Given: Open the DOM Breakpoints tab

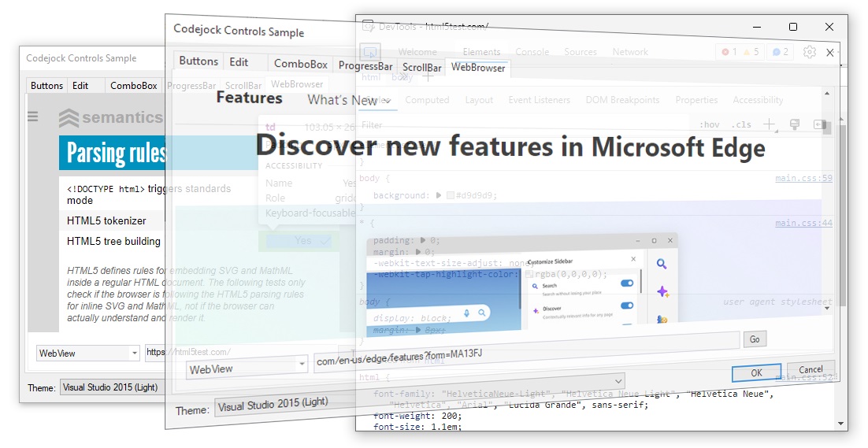Looking at the screenshot, I should 622,99.
